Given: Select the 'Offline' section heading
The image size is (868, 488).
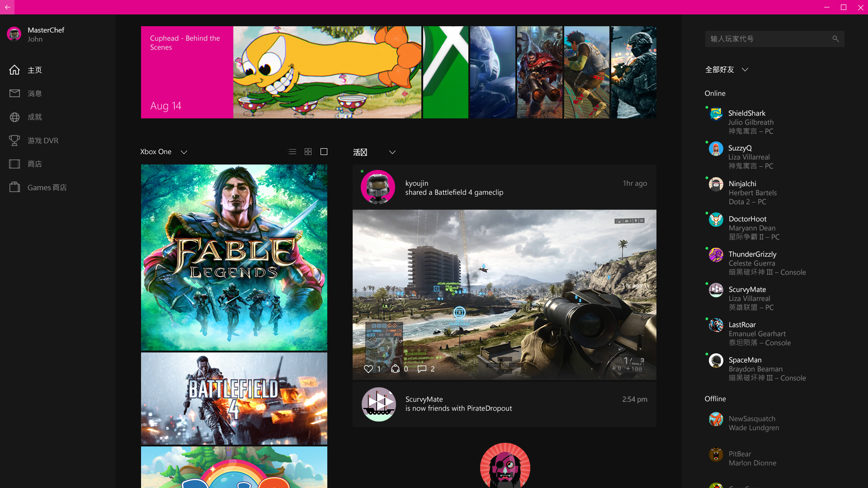Looking at the screenshot, I should (x=715, y=399).
